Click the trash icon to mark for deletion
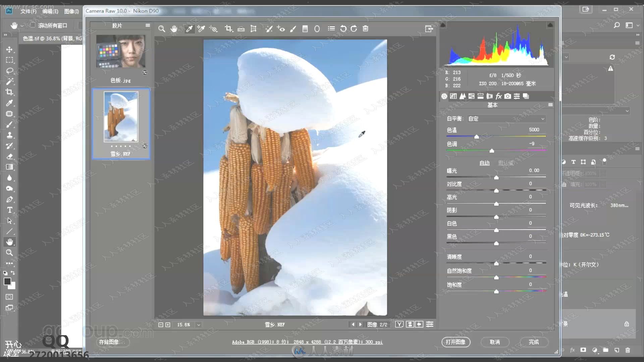The image size is (644, 362). [x=366, y=29]
